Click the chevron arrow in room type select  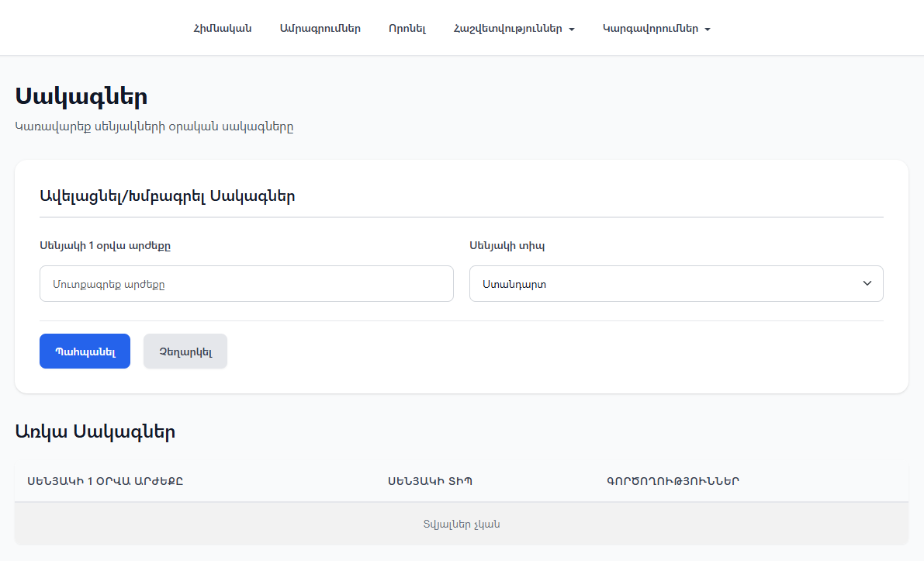[867, 283]
